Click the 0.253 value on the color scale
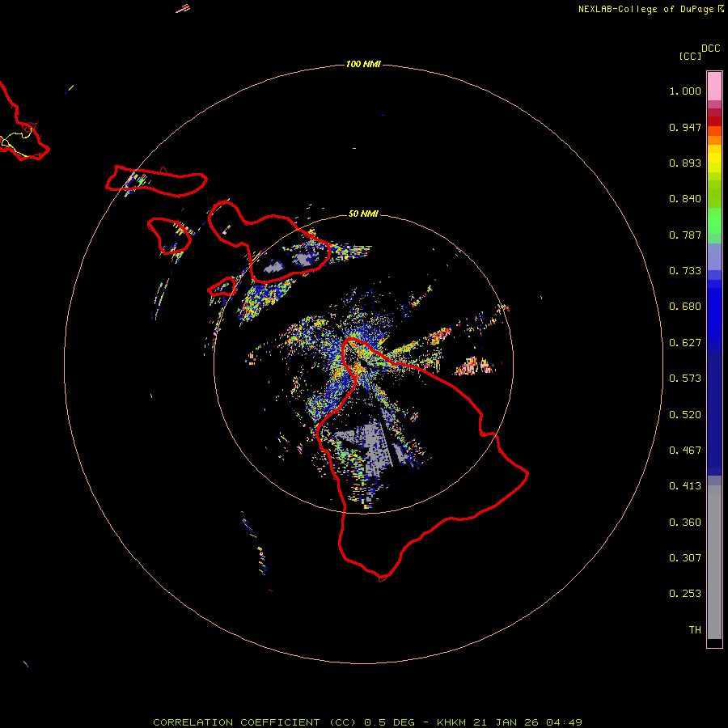This screenshot has width=728, height=728. coord(685,594)
